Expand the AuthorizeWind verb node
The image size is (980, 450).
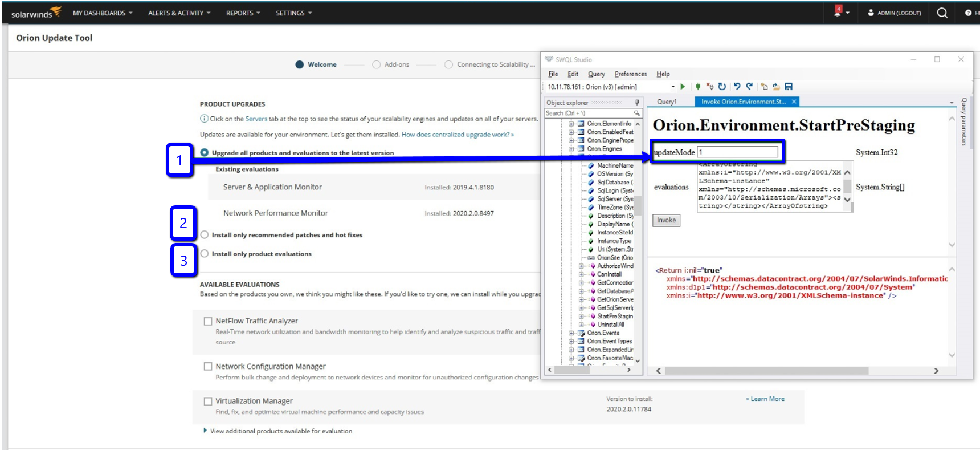(x=581, y=266)
